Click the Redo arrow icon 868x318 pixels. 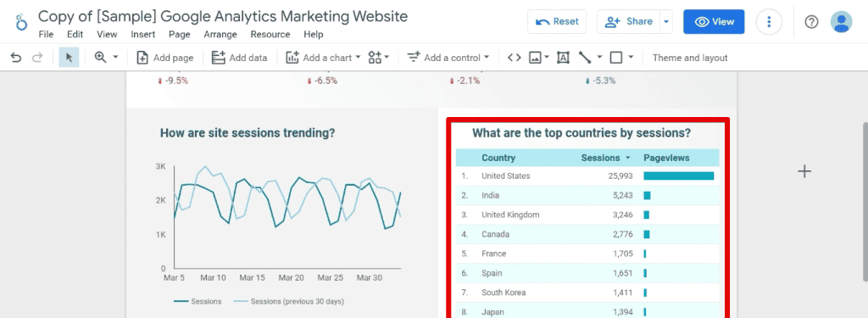(37, 58)
